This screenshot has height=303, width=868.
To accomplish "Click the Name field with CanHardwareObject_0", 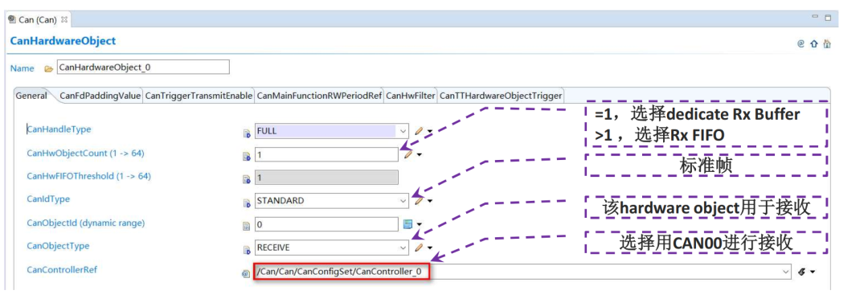I will coord(143,68).
